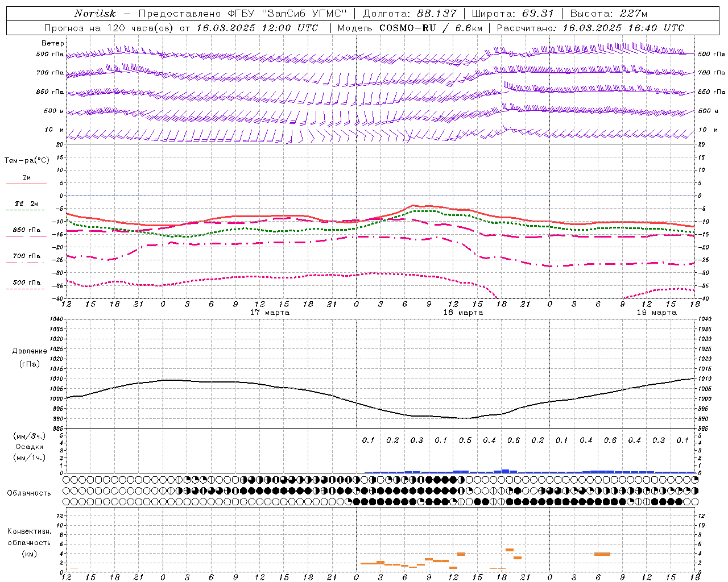
Task: Click the '19 марта' date label
Action: [x=656, y=312]
